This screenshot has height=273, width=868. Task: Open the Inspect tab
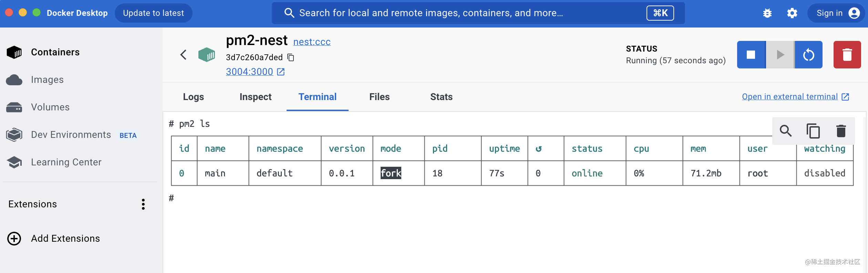pos(255,97)
